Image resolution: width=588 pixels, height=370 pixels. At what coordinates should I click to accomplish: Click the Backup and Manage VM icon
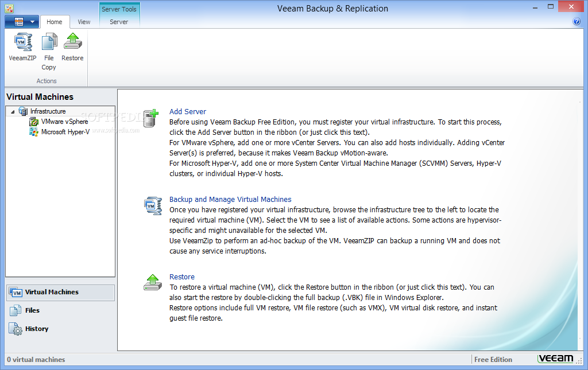pyautogui.click(x=153, y=205)
